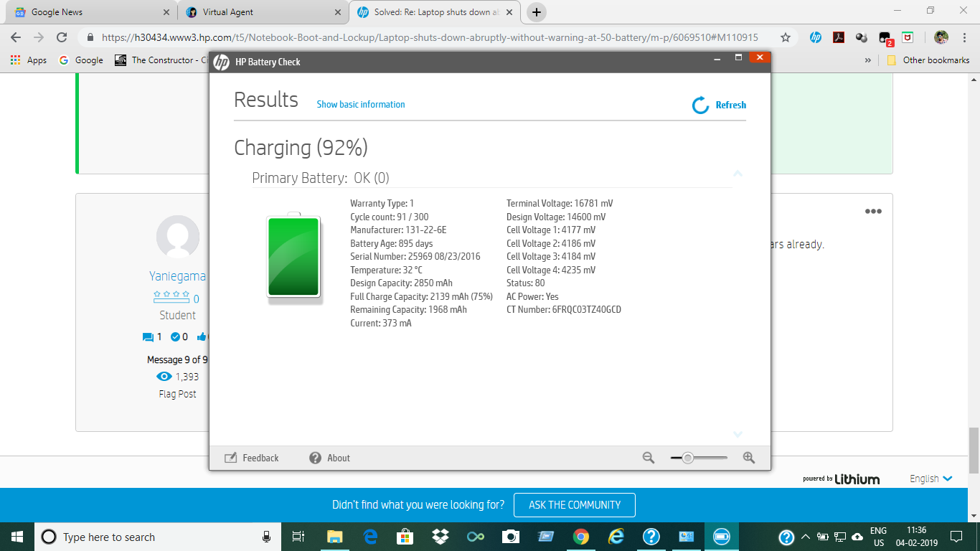The height and width of the screenshot is (551, 980).
Task: Click the grey spheres extension icon
Action: click(x=862, y=37)
